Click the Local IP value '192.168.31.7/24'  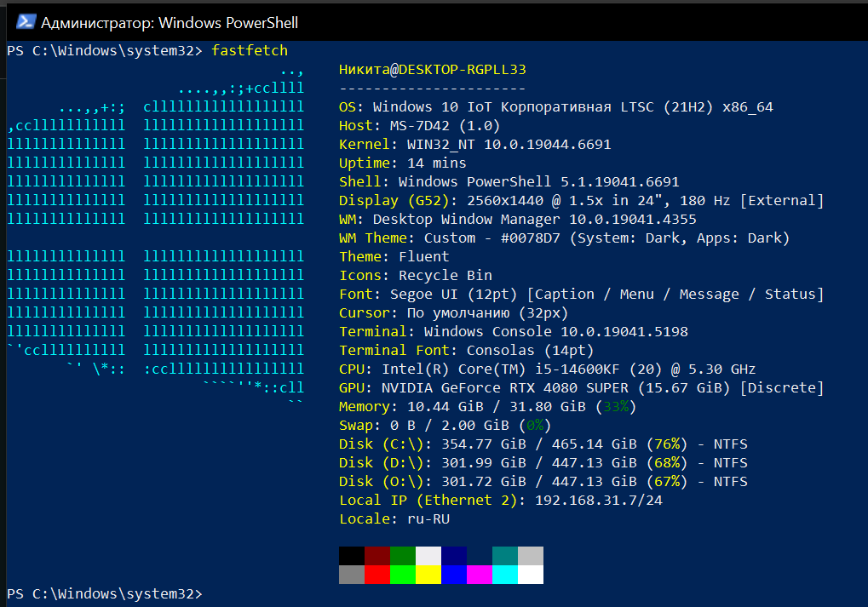pyautogui.click(x=599, y=501)
